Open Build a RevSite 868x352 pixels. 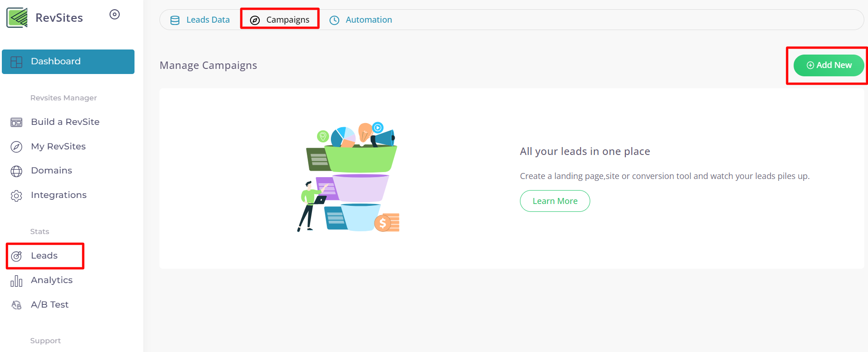tap(65, 122)
